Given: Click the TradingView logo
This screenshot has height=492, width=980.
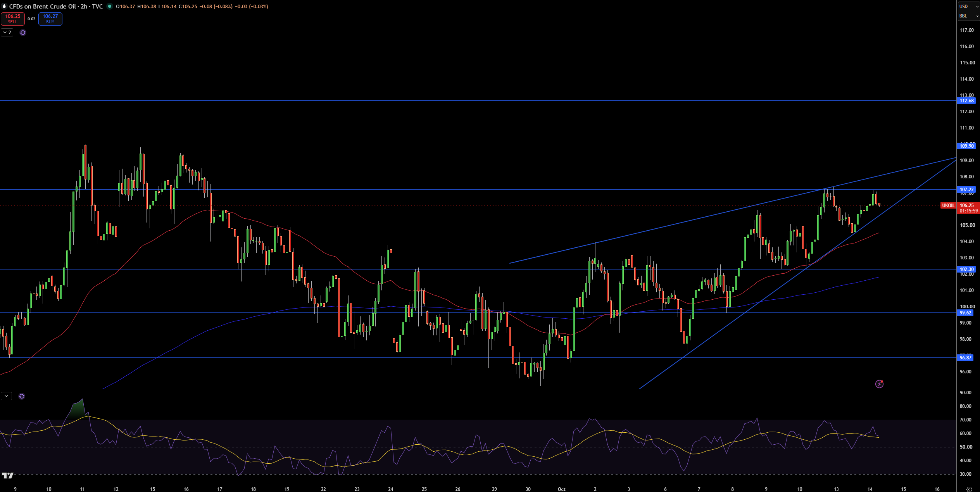Looking at the screenshot, I should pyautogui.click(x=7, y=475).
